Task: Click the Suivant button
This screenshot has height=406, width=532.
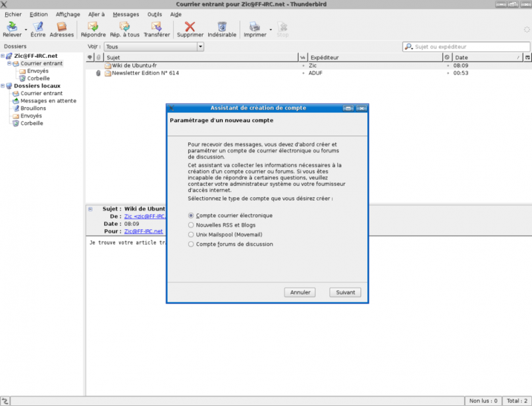Action: [345, 292]
